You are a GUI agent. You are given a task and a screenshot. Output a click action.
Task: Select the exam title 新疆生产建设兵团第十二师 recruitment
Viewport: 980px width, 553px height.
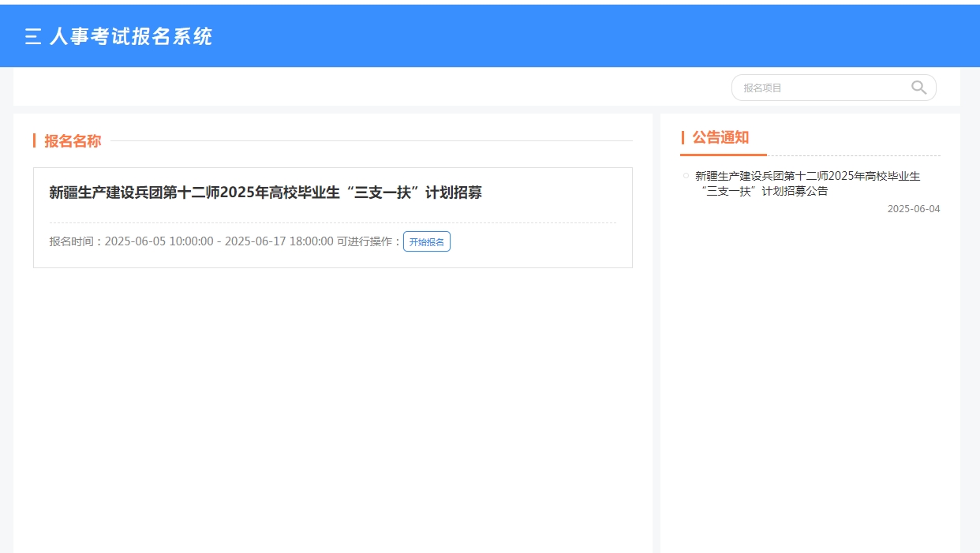click(x=267, y=192)
